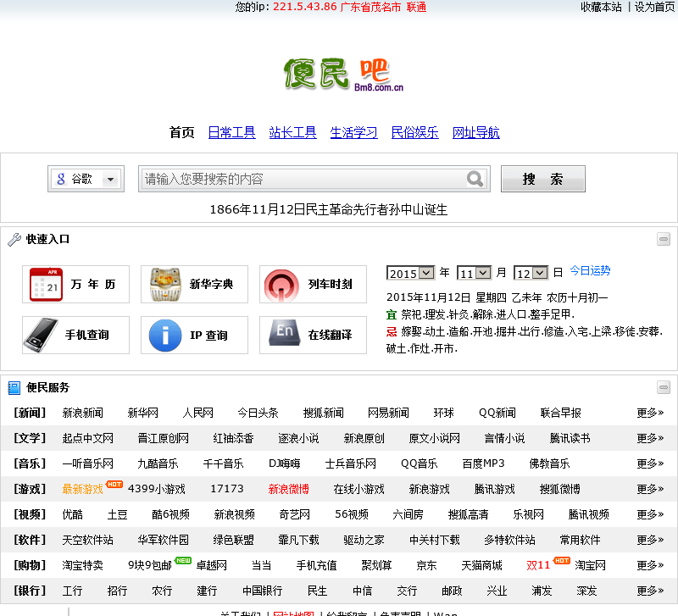Go to 生活学习 navigation tab
678x616 pixels.
[x=353, y=132]
